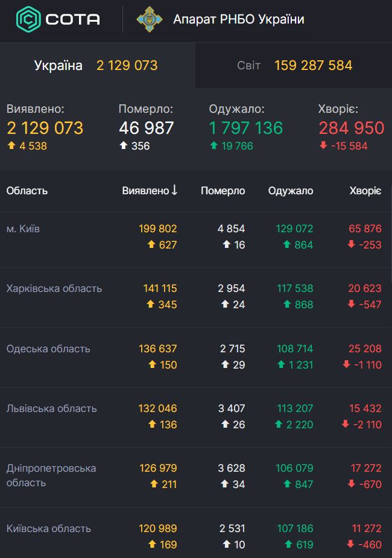Image resolution: width=392 pixels, height=558 pixels.
Task: Open the Дніпропетровська область row
Action: point(51,475)
